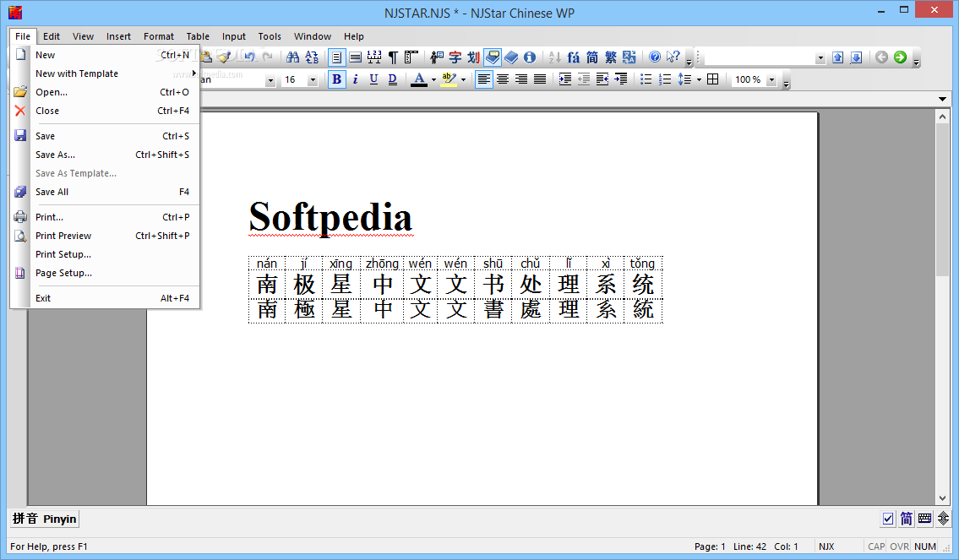Screen dimensions: 959x560
Task: Toggle double underline D button
Action: (393, 79)
